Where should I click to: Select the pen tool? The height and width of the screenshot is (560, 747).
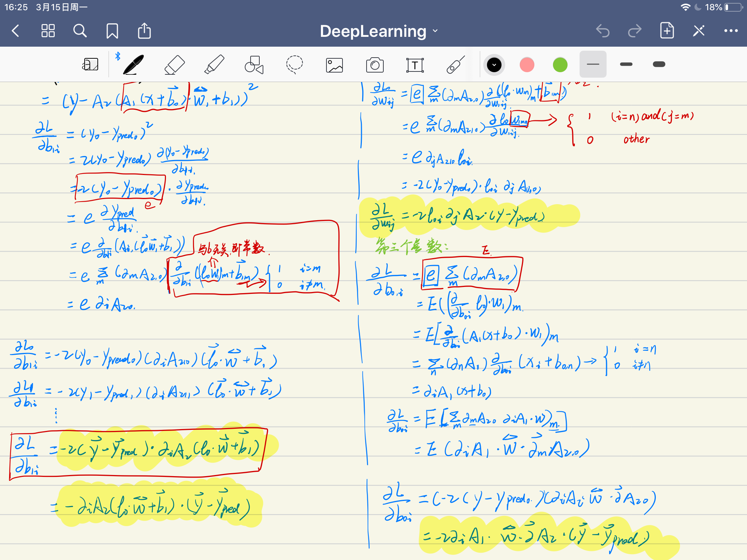[x=133, y=65]
